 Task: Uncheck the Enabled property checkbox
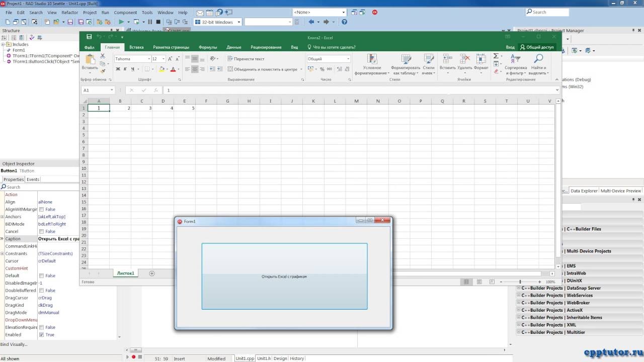pyautogui.click(x=41, y=335)
